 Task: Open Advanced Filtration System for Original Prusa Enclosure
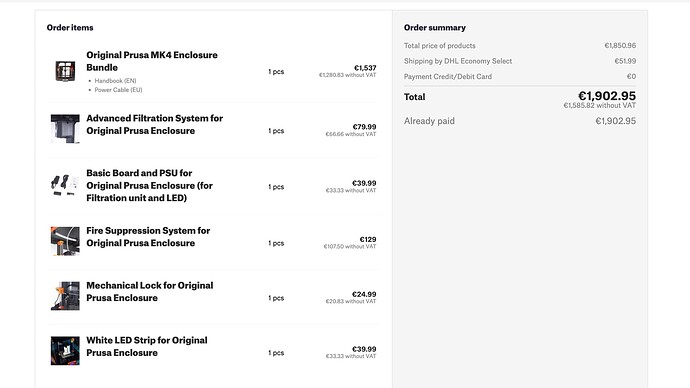pos(154,124)
